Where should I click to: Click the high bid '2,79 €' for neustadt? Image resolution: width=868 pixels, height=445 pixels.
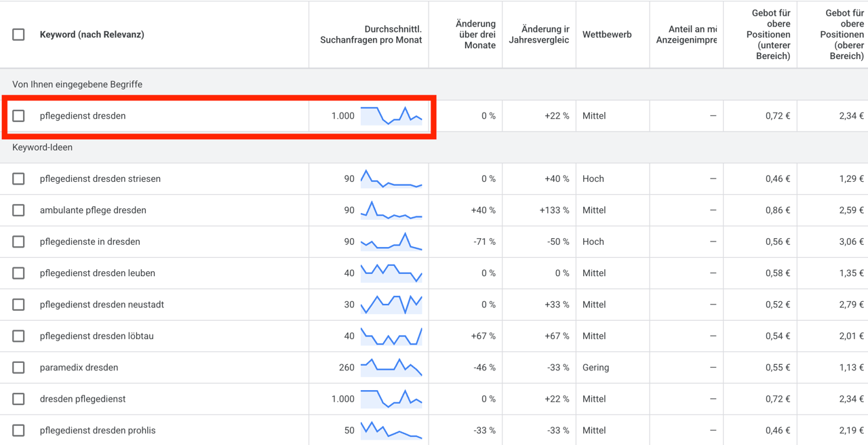(852, 305)
